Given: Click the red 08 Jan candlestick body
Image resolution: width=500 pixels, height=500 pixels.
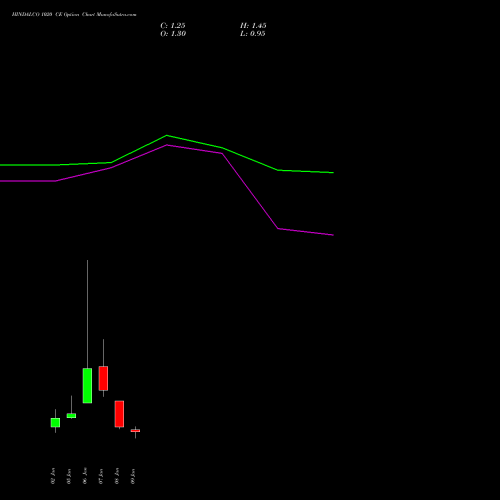Looking at the screenshot, I should [119, 414].
